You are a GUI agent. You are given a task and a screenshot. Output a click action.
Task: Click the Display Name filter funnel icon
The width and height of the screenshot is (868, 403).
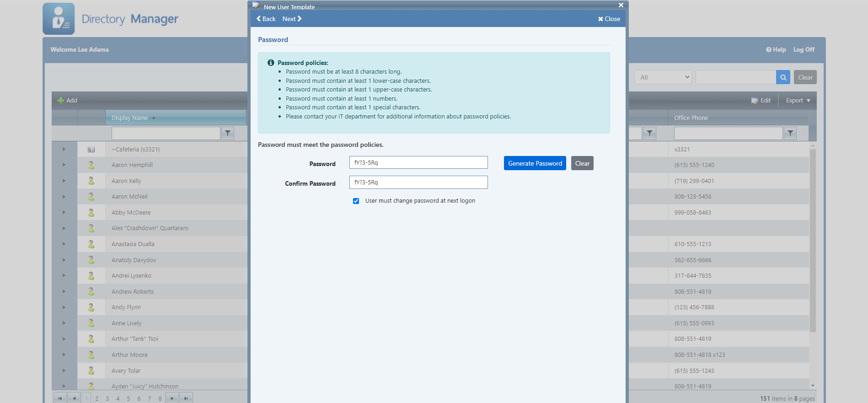(x=228, y=133)
